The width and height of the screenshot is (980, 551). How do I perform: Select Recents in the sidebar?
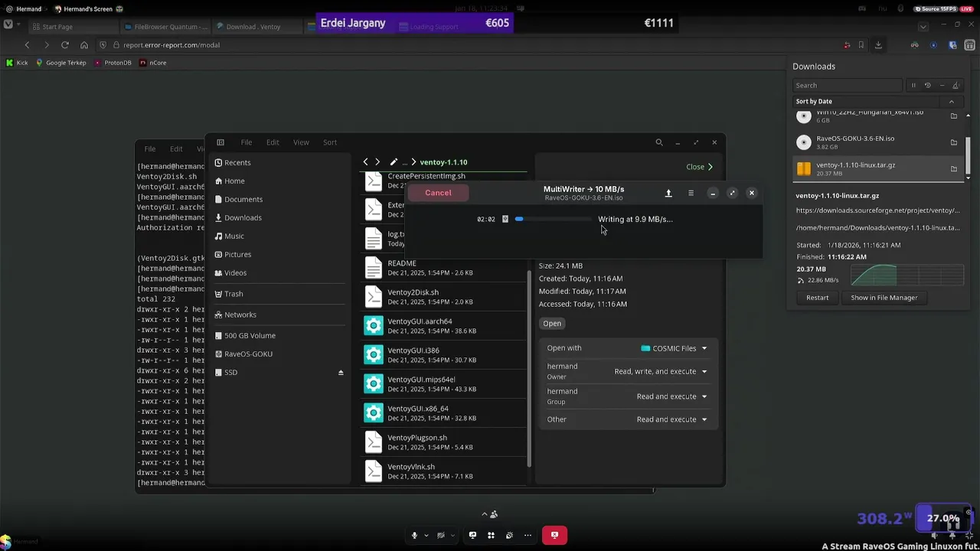click(x=278, y=162)
